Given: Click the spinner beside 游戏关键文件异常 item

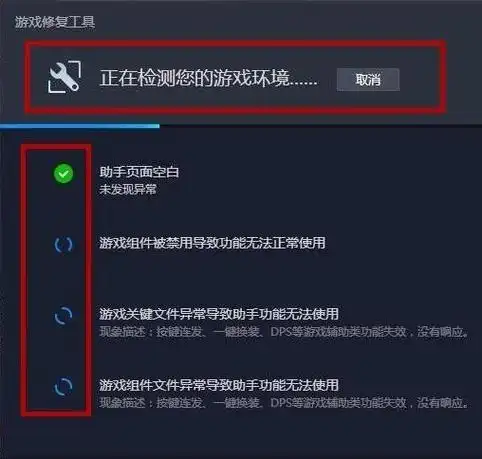Looking at the screenshot, I should pyautogui.click(x=63, y=315).
